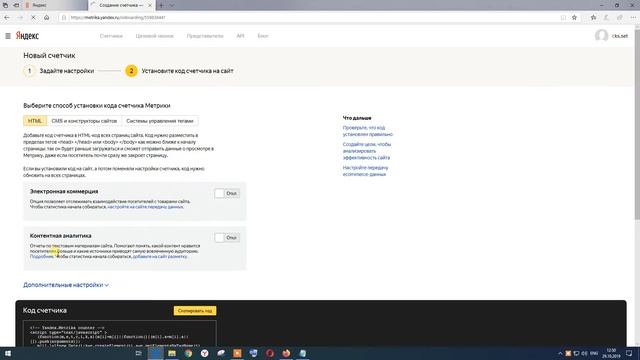
Task: View tabs you've set aside
Action: tap(5, 5)
